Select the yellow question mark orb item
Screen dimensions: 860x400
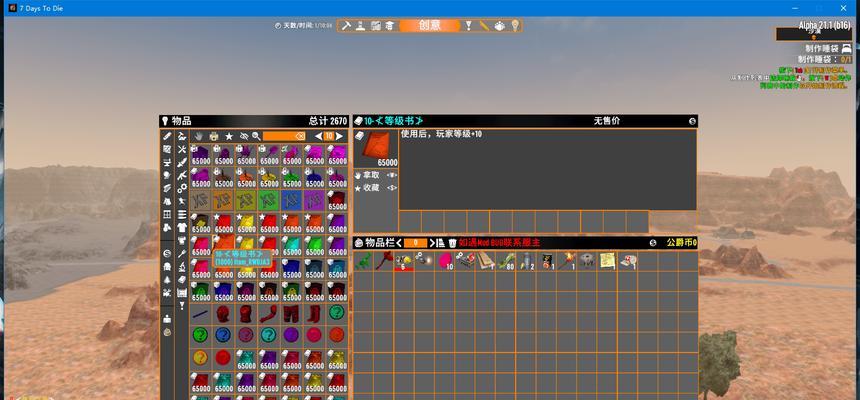[201, 358]
